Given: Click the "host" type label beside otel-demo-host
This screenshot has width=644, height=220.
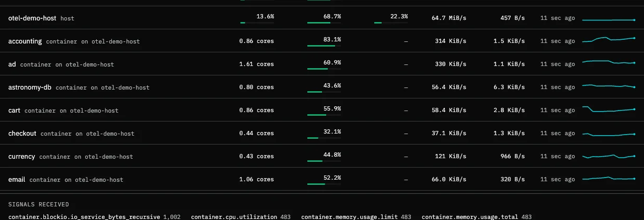Looking at the screenshot, I should 67,18.
